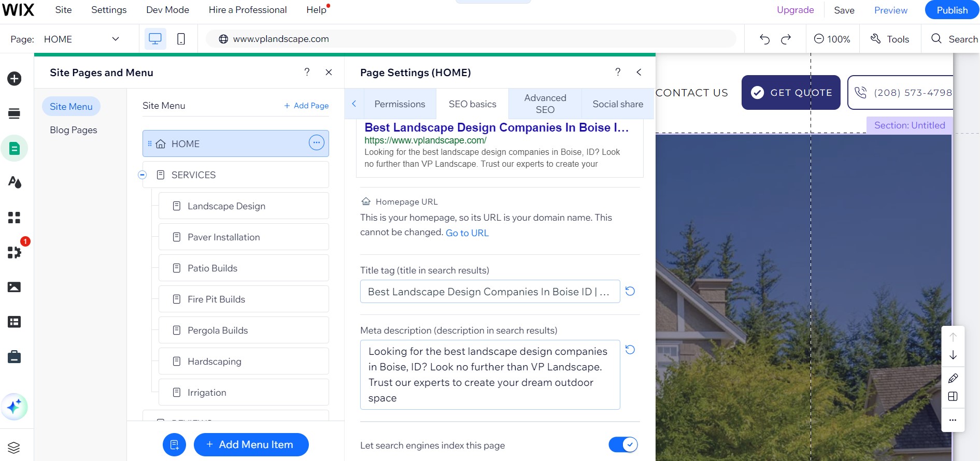Open the business portfolio briefcase icon
The width and height of the screenshot is (980, 461).
click(x=15, y=357)
